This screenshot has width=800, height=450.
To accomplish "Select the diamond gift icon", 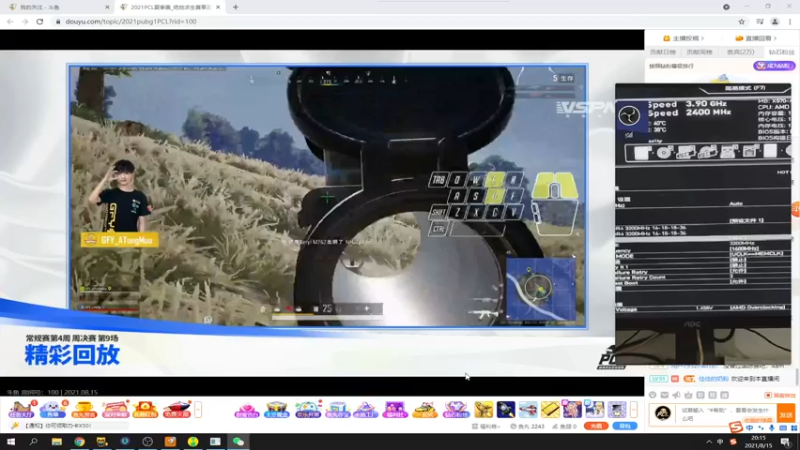I will coord(455,410).
